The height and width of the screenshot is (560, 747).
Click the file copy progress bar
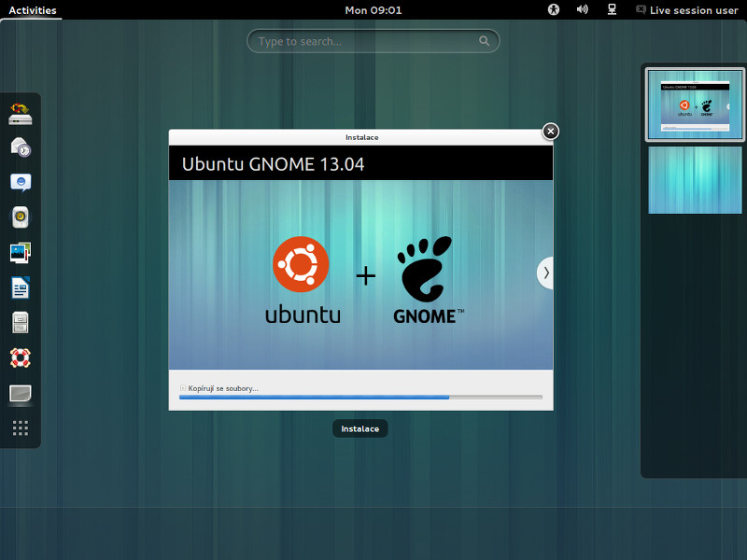(360, 398)
